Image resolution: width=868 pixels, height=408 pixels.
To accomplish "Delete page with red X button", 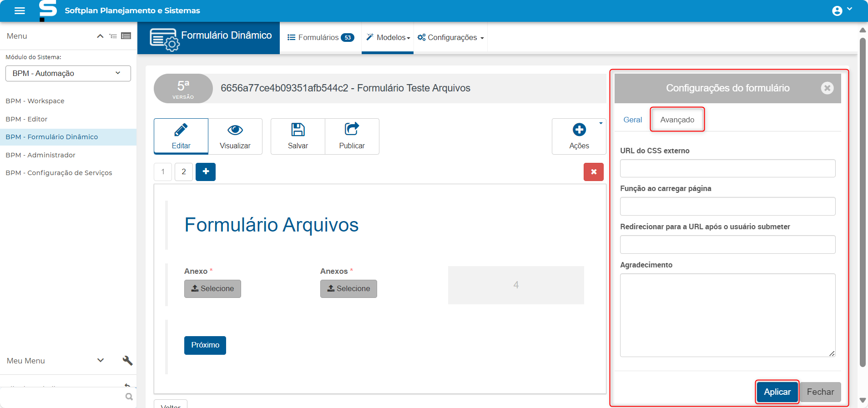I will pyautogui.click(x=593, y=172).
